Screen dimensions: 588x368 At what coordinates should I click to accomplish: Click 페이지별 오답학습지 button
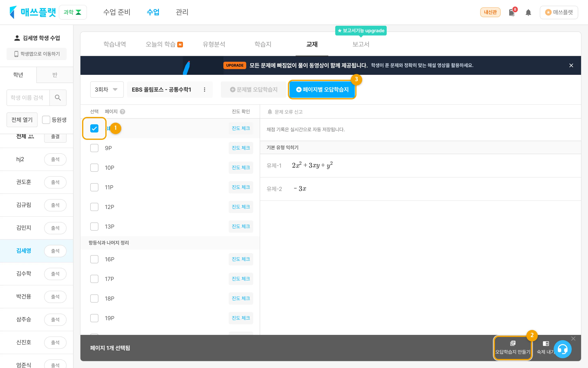point(322,90)
